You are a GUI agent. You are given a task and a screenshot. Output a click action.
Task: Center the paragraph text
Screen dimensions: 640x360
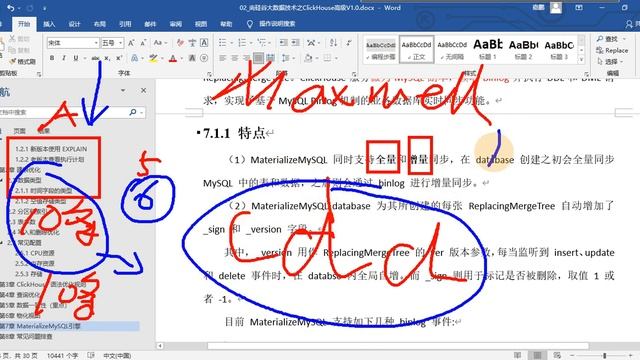(x=235, y=58)
